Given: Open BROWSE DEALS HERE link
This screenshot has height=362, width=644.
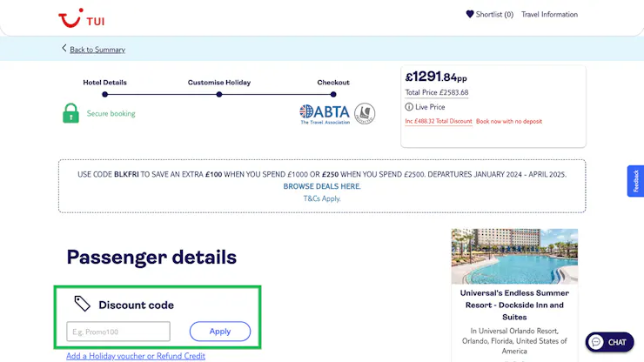Looking at the screenshot, I should tap(322, 186).
